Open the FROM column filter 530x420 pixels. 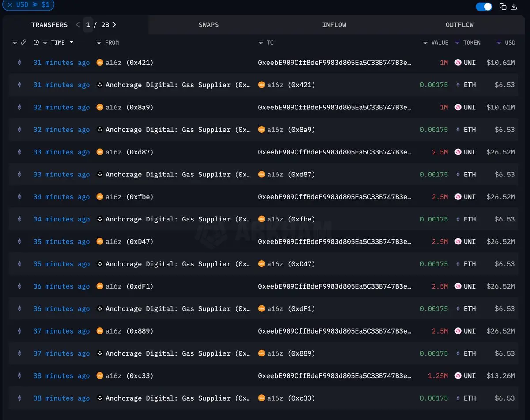pyautogui.click(x=99, y=42)
